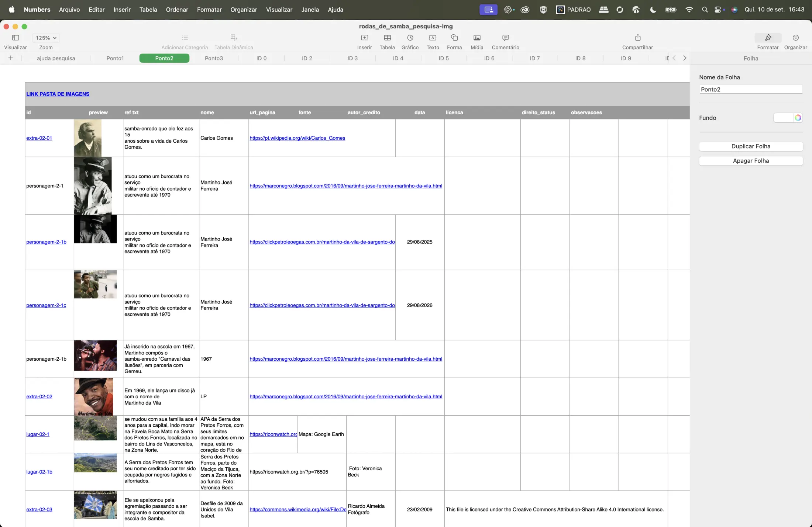
Task: Click the Apagar Folha button
Action: tap(751, 161)
